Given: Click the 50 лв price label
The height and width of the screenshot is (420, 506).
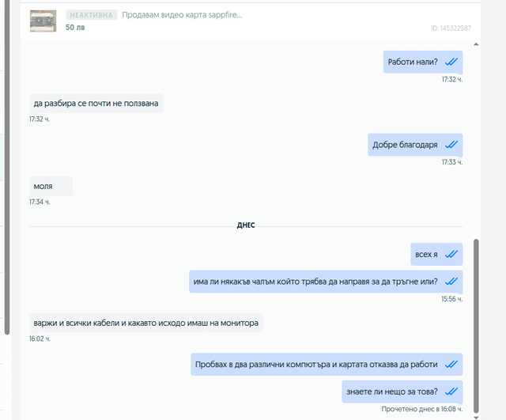Looking at the screenshot, I should [75, 28].
